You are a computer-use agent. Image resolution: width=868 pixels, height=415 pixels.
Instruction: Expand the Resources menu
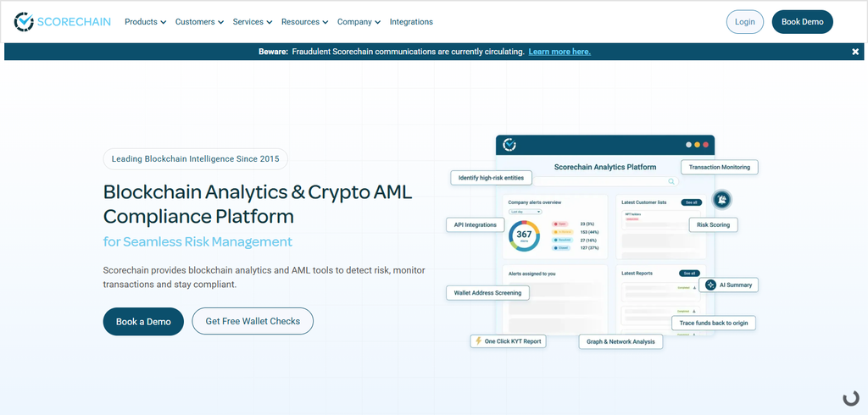pos(304,22)
